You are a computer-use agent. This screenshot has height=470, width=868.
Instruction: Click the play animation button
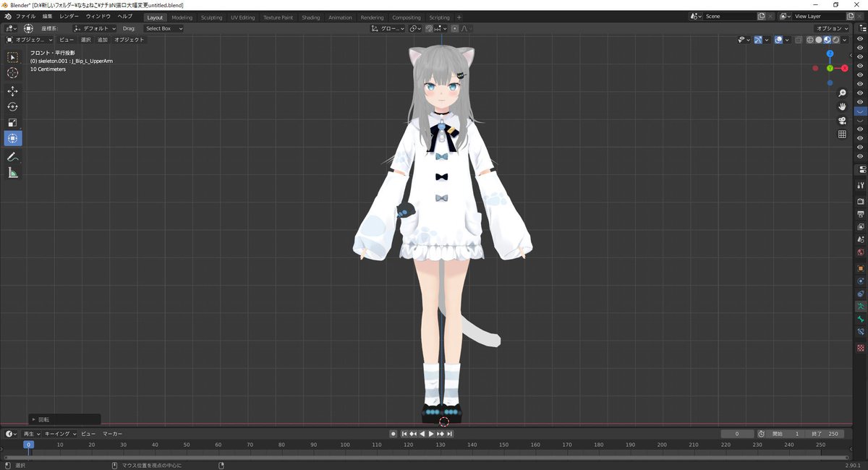pos(431,434)
